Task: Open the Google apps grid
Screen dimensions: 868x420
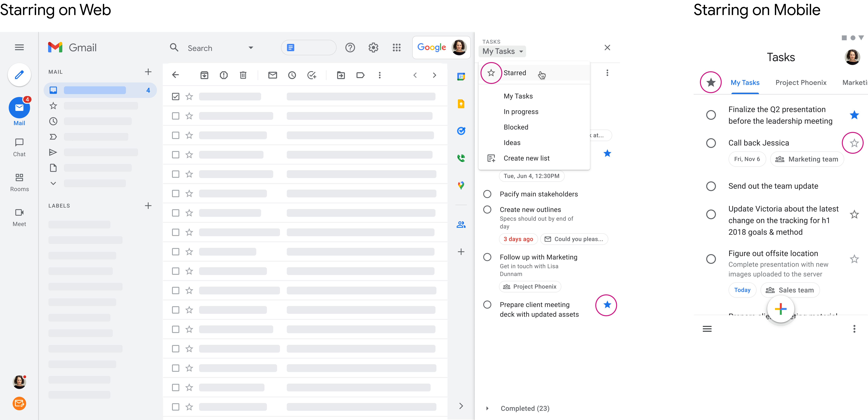Action: 397,48
